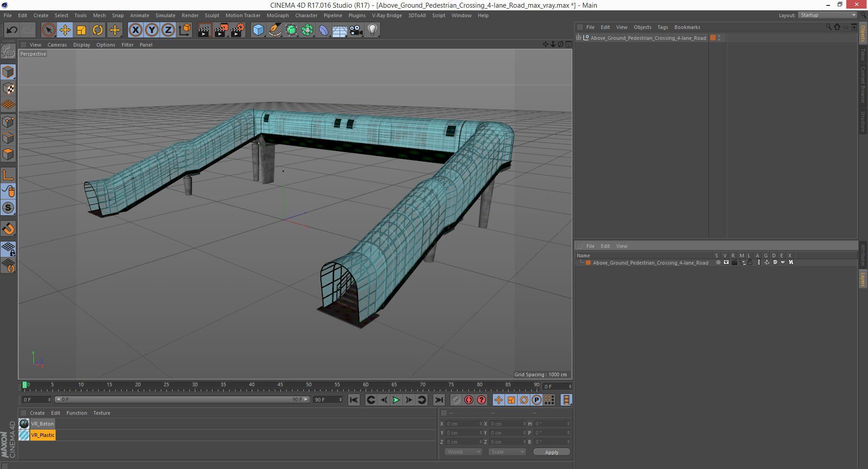
Task: Select the VR_Beton material swatch
Action: (x=24, y=424)
